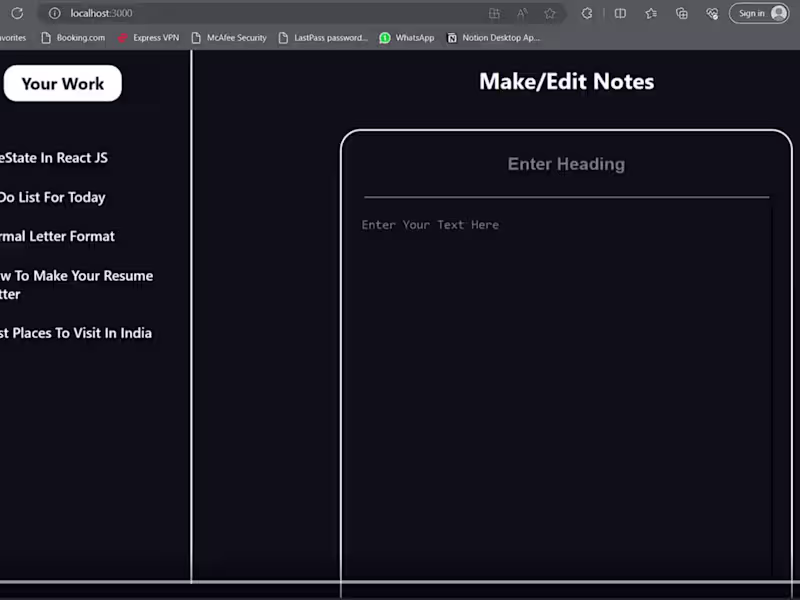Activate the read aloud icon
Screen dimensions: 800x600
(521, 14)
